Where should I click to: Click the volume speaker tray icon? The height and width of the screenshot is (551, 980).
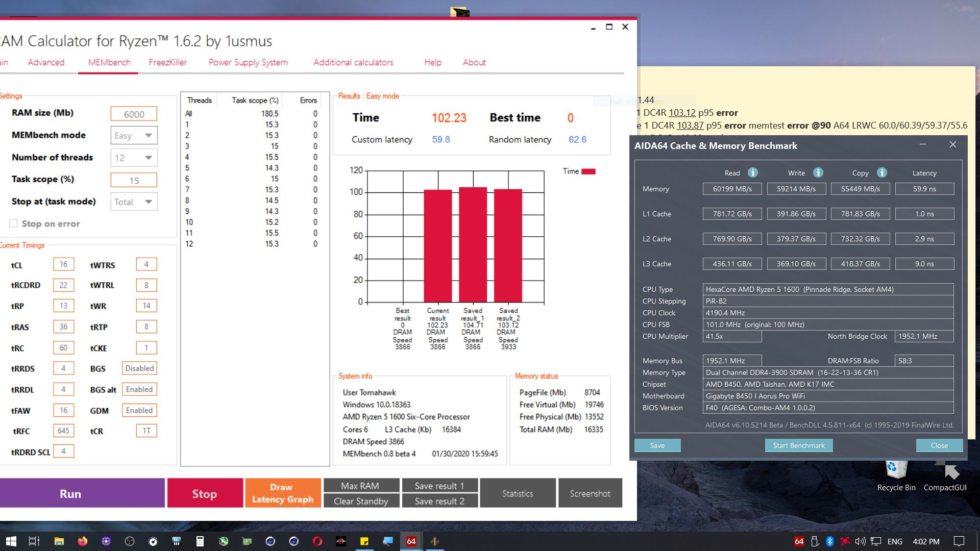pos(860,541)
